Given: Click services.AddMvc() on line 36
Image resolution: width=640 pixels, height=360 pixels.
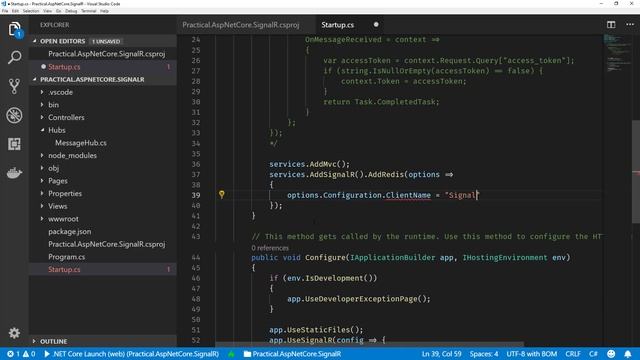Looking at the screenshot, I should point(309,164).
